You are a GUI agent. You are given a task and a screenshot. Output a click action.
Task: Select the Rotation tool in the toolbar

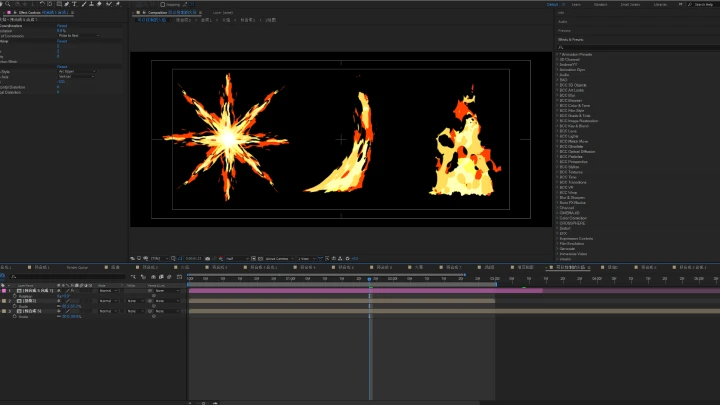(x=42, y=4)
